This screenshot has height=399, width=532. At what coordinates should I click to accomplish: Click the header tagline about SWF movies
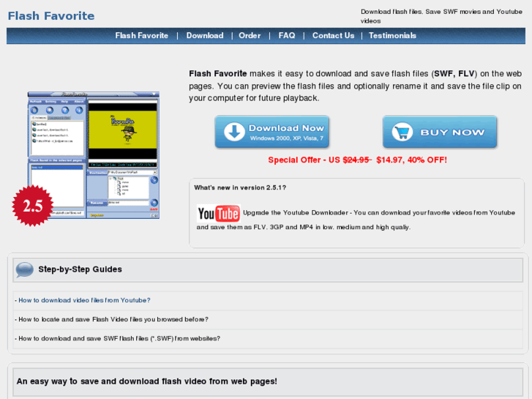coord(441,16)
